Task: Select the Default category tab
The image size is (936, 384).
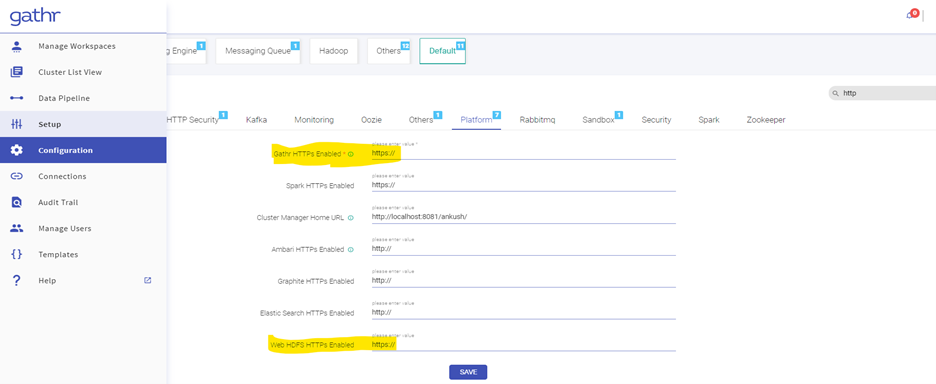Action: click(x=442, y=51)
